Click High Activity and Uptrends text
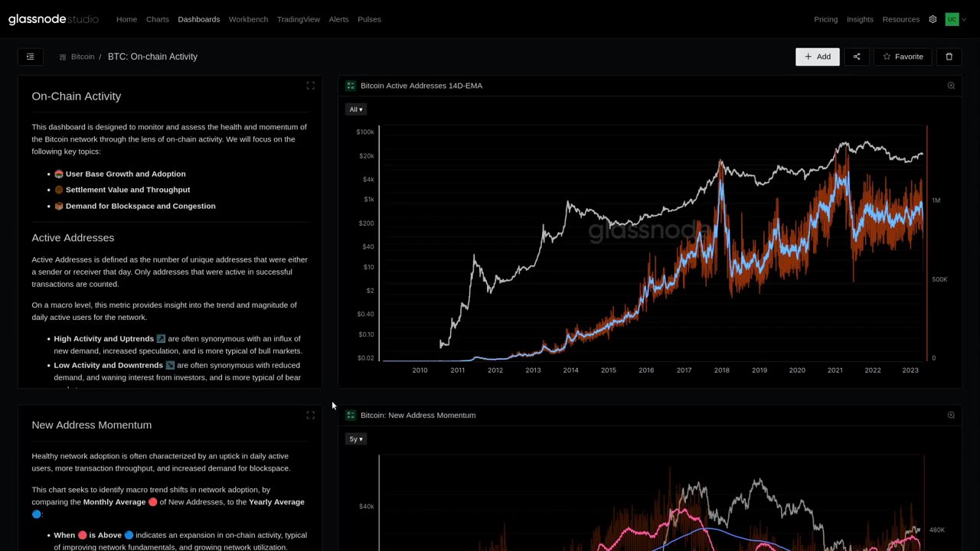The height and width of the screenshot is (551, 980). click(x=104, y=339)
